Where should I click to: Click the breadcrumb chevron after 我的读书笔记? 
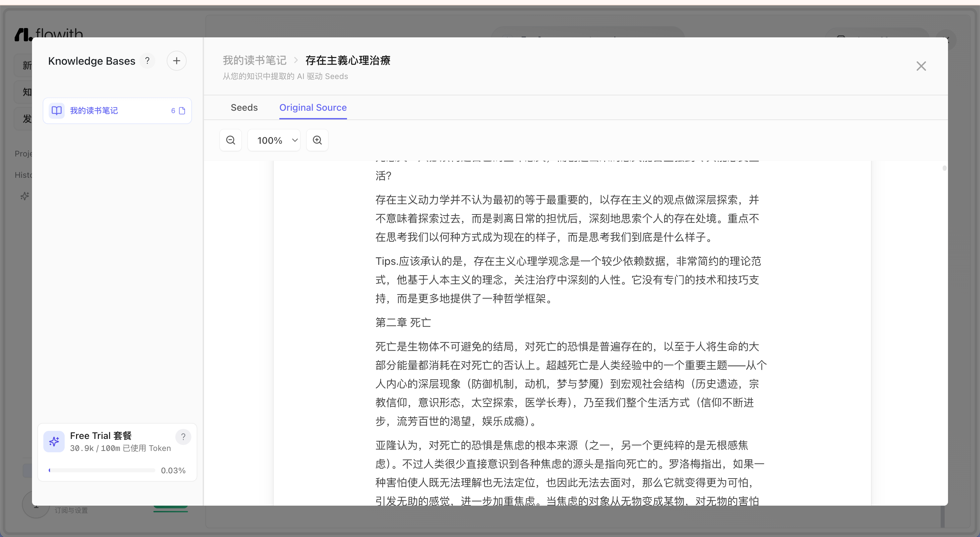(x=296, y=60)
